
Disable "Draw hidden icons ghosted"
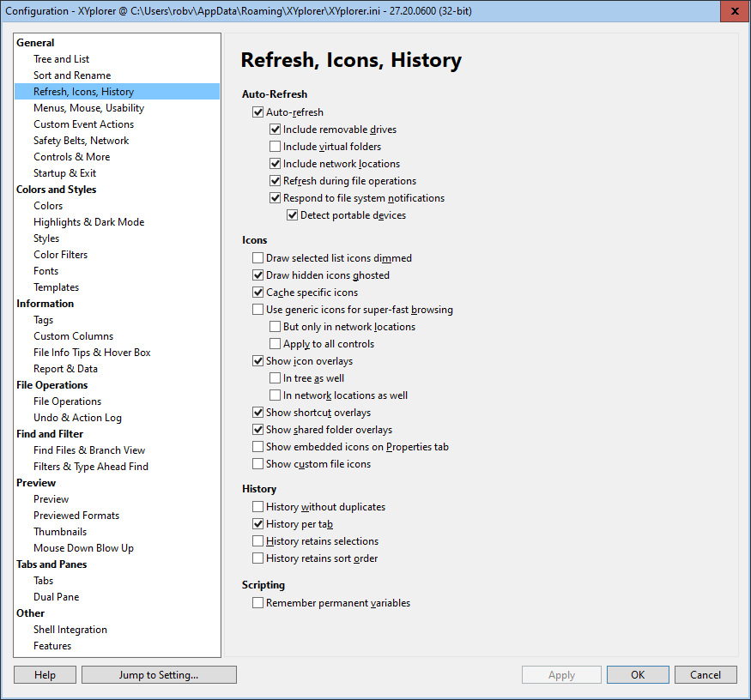257,275
